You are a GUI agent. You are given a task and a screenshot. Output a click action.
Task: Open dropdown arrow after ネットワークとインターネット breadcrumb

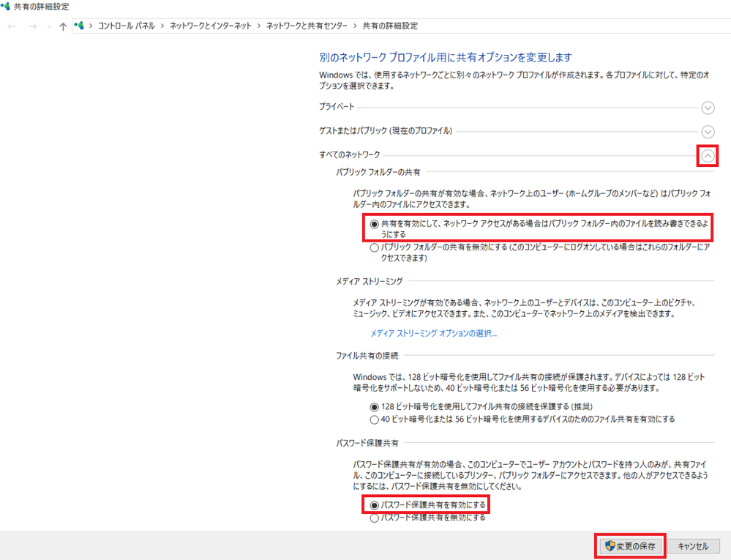pos(259,26)
